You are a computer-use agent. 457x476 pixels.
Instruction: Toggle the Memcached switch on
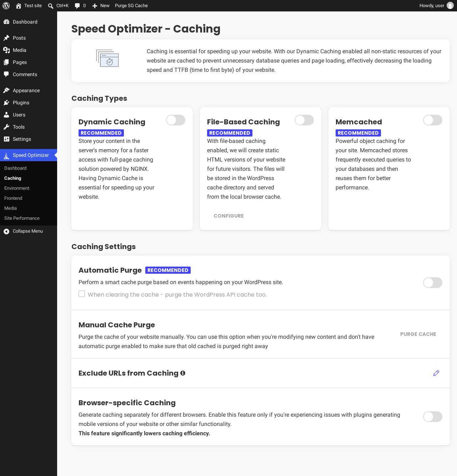point(433,120)
